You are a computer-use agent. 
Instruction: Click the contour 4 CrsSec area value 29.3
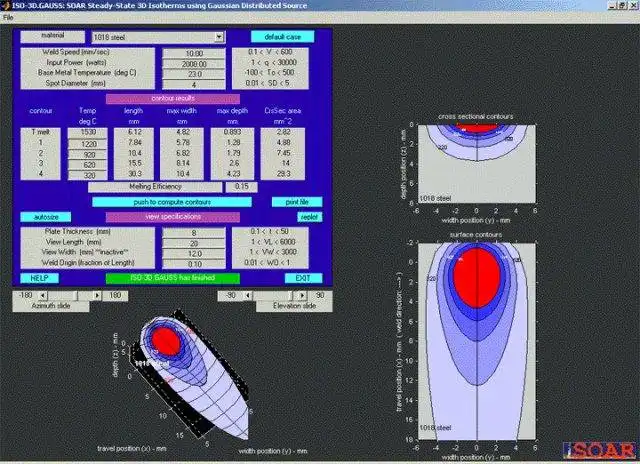tap(283, 174)
